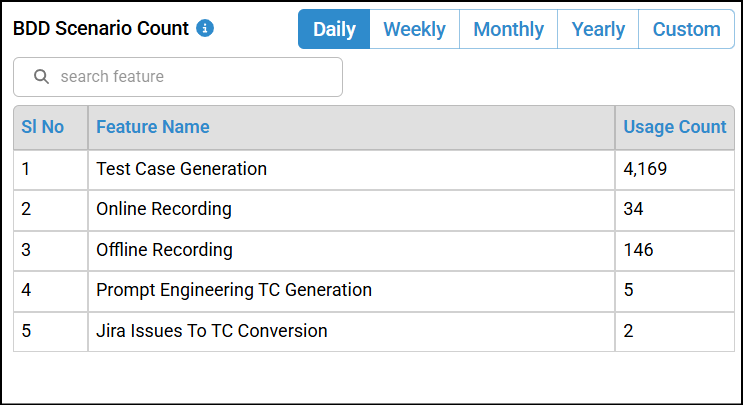Sort by the Usage Count column header

coord(674,127)
